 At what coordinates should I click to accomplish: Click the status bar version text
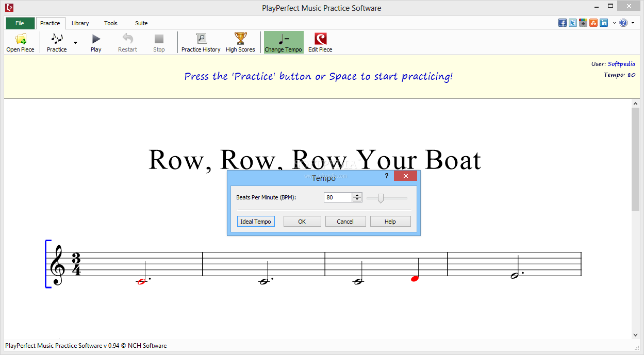[x=86, y=346]
